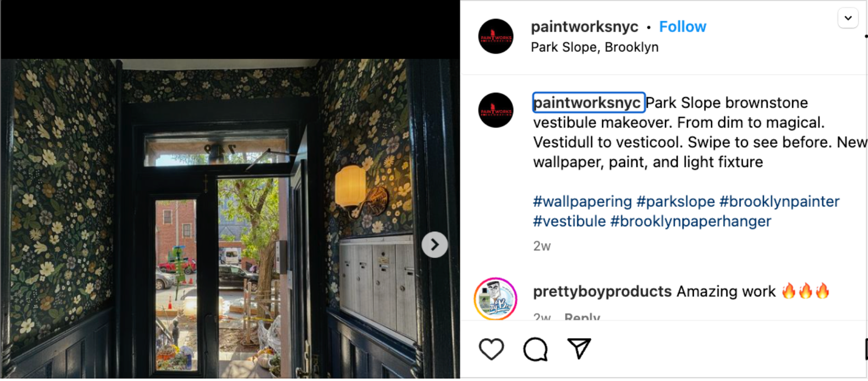
Task: Click the vestibule wallpaper photo
Action: click(x=230, y=218)
